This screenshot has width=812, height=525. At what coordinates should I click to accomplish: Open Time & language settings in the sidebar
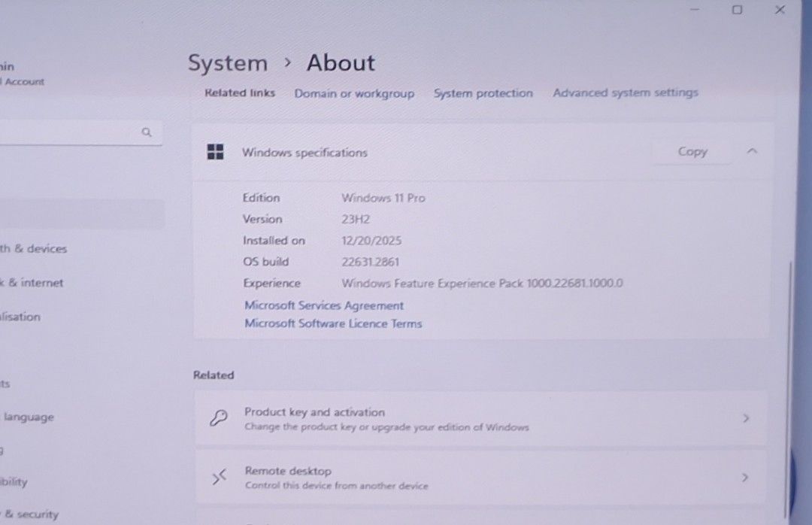point(29,417)
